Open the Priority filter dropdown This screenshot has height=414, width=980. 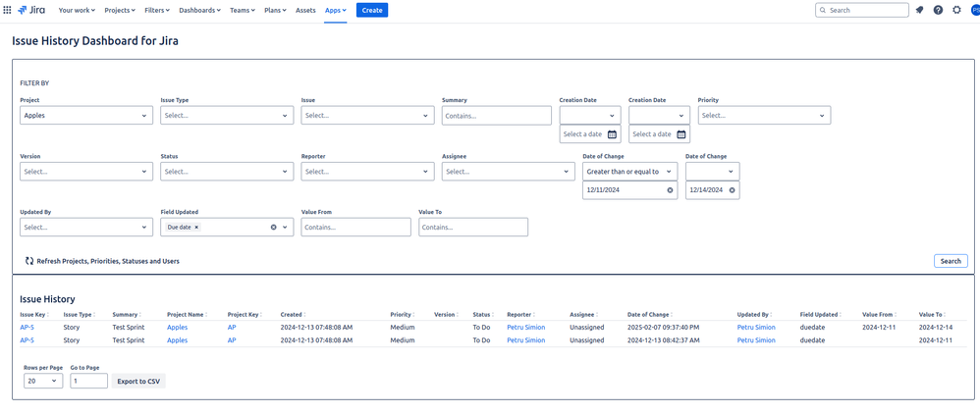click(x=764, y=116)
